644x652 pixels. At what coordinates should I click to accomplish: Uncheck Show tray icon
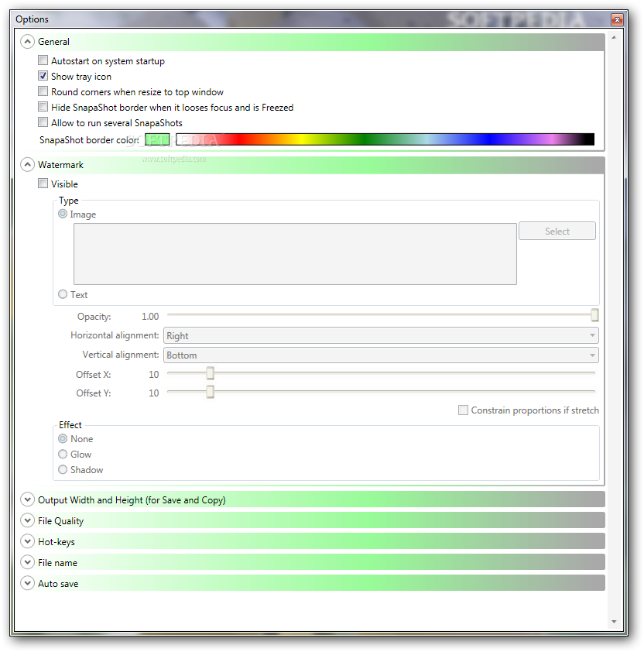(43, 76)
